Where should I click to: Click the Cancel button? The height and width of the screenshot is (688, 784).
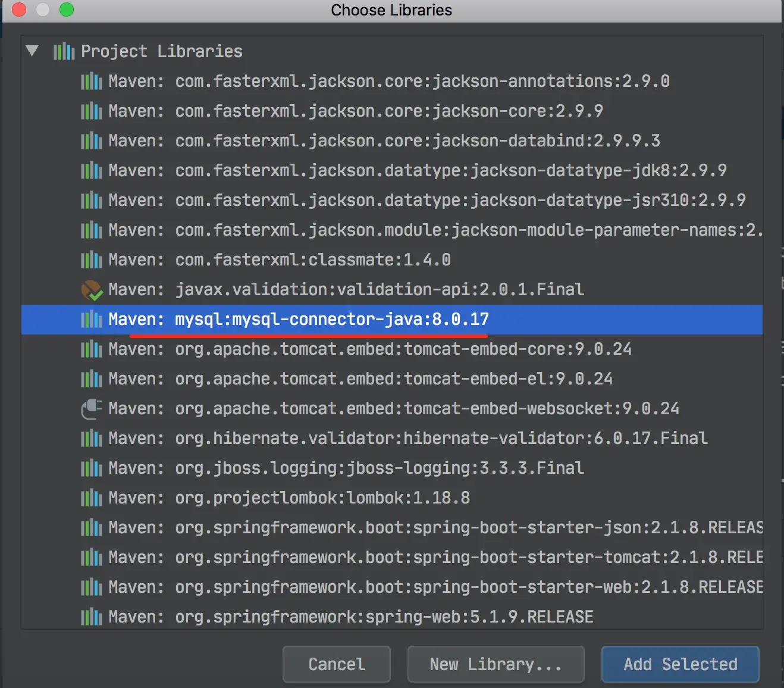pos(337,664)
